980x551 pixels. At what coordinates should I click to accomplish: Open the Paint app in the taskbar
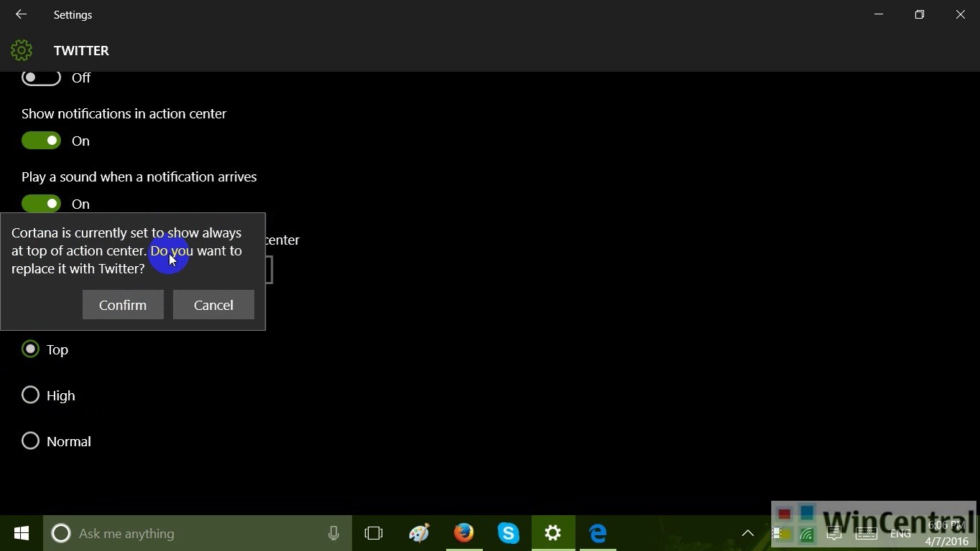pyautogui.click(x=419, y=533)
